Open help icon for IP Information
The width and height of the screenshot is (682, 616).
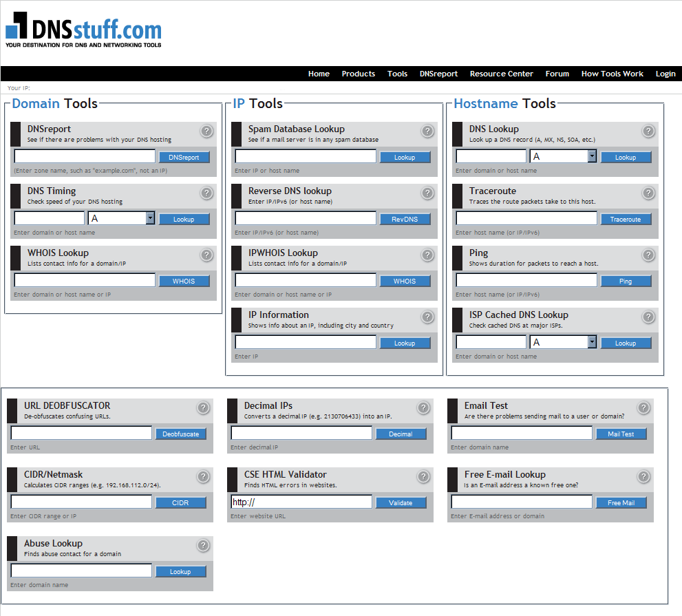point(427,317)
